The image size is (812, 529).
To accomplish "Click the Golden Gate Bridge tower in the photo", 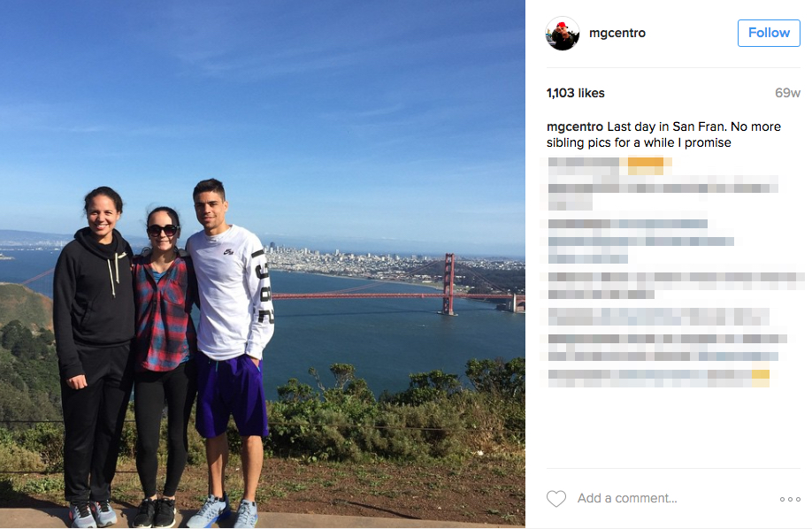I will tap(448, 284).
